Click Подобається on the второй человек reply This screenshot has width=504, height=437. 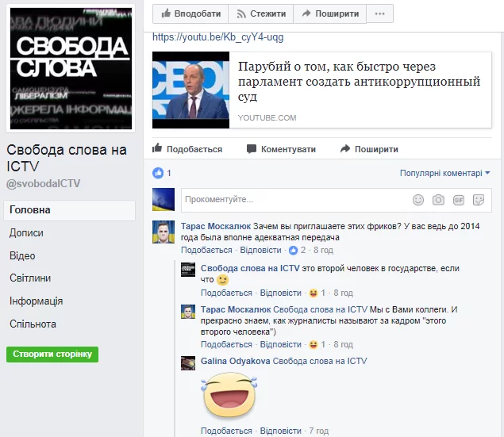pos(226,293)
